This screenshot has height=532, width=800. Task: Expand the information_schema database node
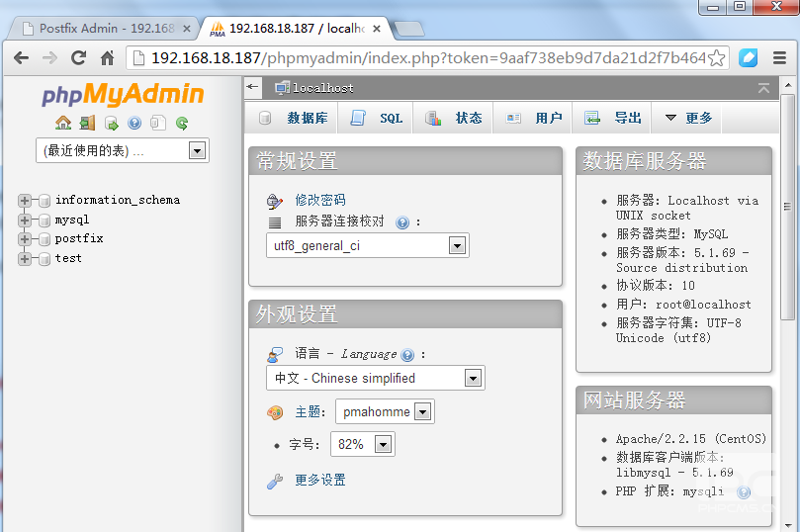coord(24,201)
